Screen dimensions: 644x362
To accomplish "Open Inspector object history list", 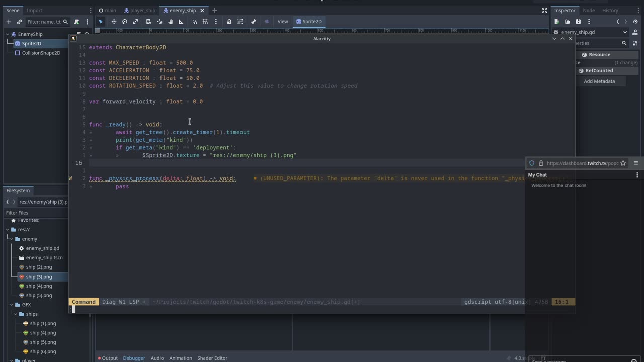I will tap(635, 22).
